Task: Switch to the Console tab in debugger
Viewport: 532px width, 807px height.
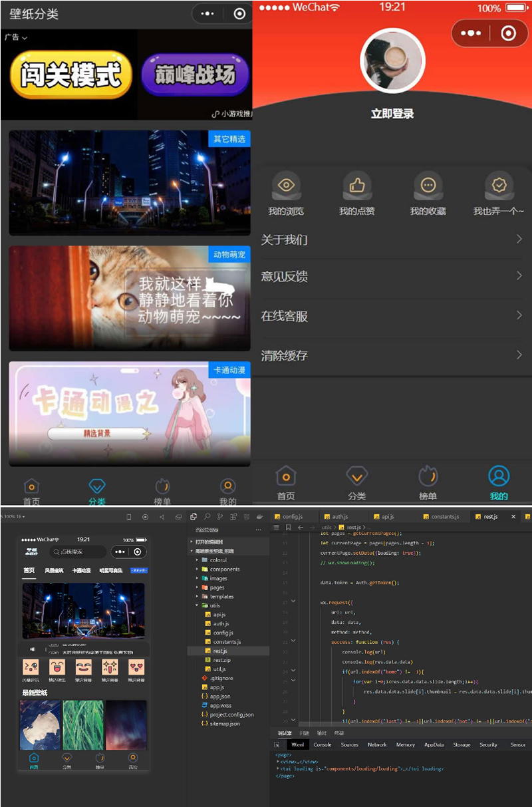Action: 323,745
